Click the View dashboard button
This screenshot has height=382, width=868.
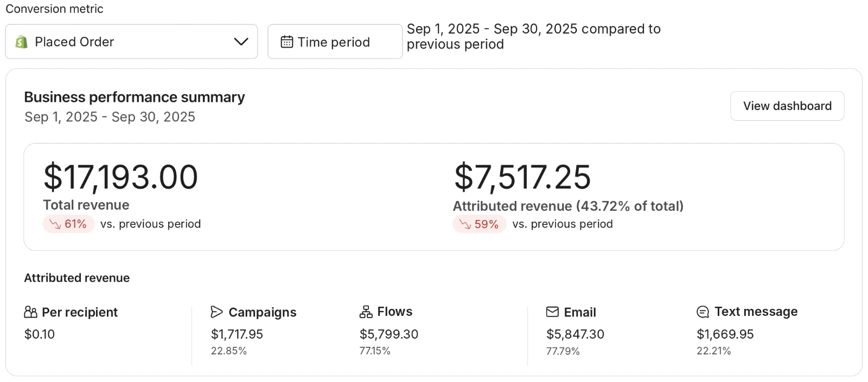point(787,106)
